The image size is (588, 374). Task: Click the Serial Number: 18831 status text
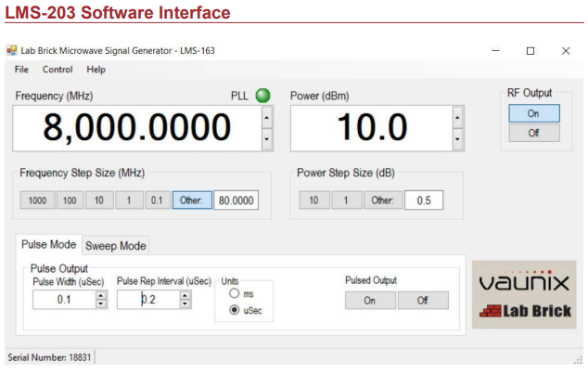coord(49,357)
